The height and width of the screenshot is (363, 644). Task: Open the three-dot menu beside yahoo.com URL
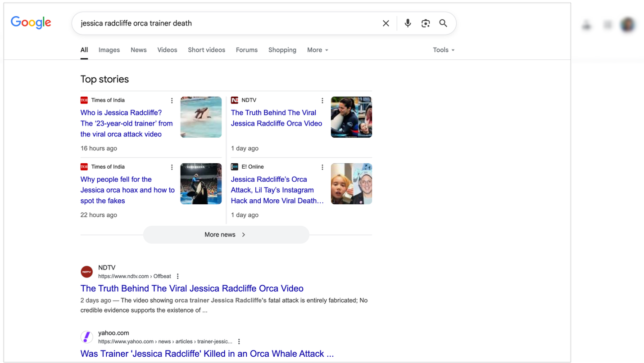(239, 341)
